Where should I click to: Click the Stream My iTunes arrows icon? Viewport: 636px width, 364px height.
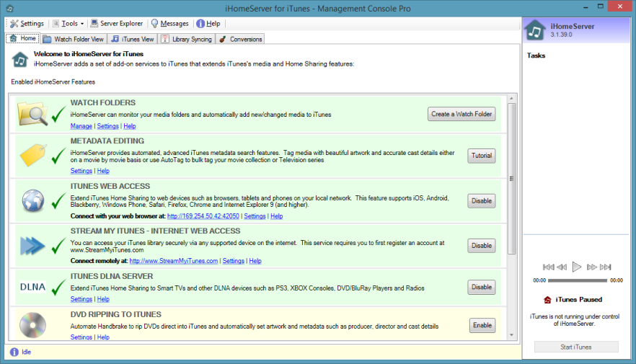(x=32, y=245)
